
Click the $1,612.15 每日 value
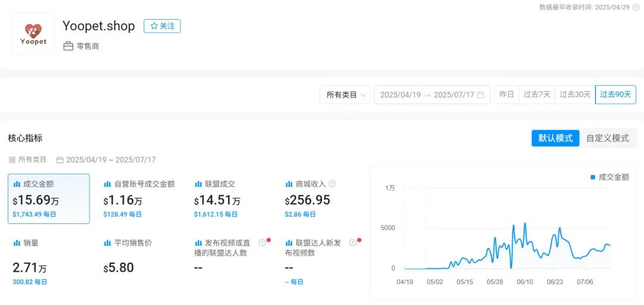click(216, 214)
